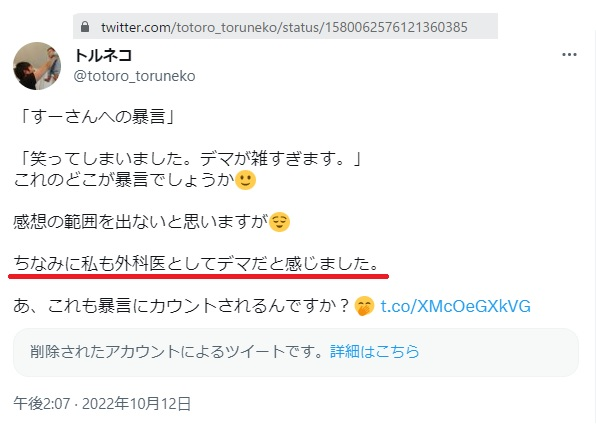The height and width of the screenshot is (424, 596).
Task: Click the padlock icon in address bar
Action: pos(85,27)
